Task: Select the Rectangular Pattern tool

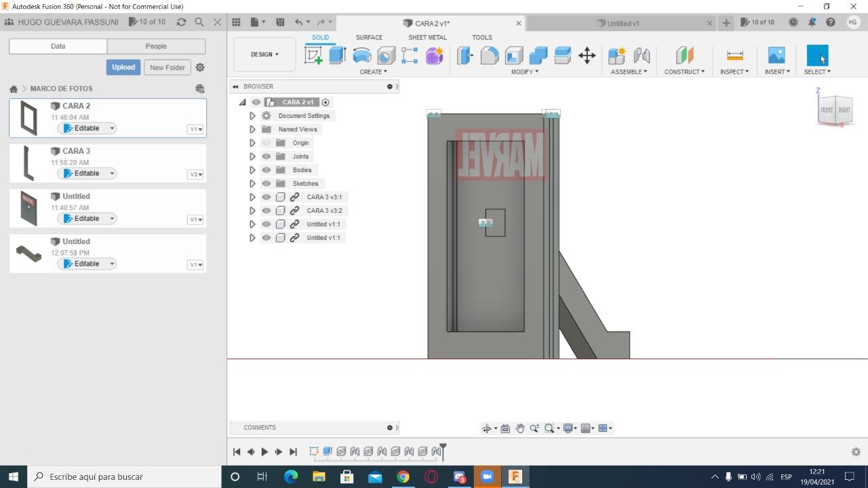Action: (410, 56)
